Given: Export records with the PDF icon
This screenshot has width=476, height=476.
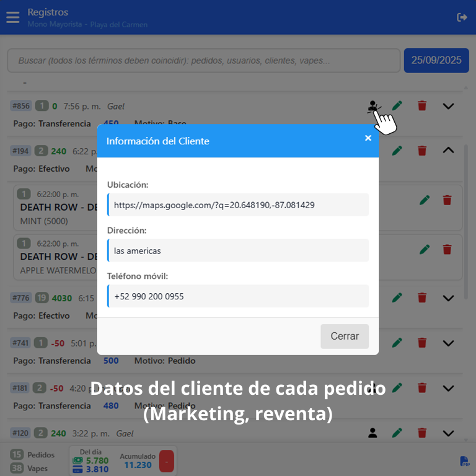Looking at the screenshot, I should coord(464,461).
